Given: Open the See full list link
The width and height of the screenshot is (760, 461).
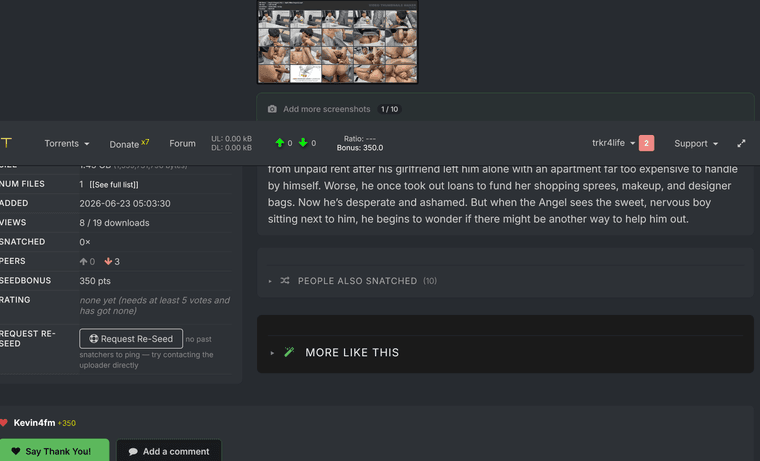Looking at the screenshot, I should (x=114, y=185).
